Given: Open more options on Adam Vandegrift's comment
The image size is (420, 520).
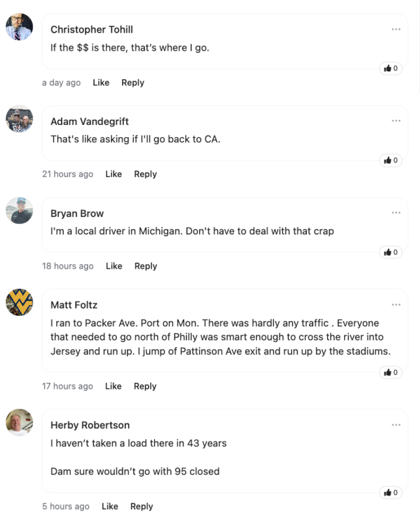Looking at the screenshot, I should click(396, 121).
